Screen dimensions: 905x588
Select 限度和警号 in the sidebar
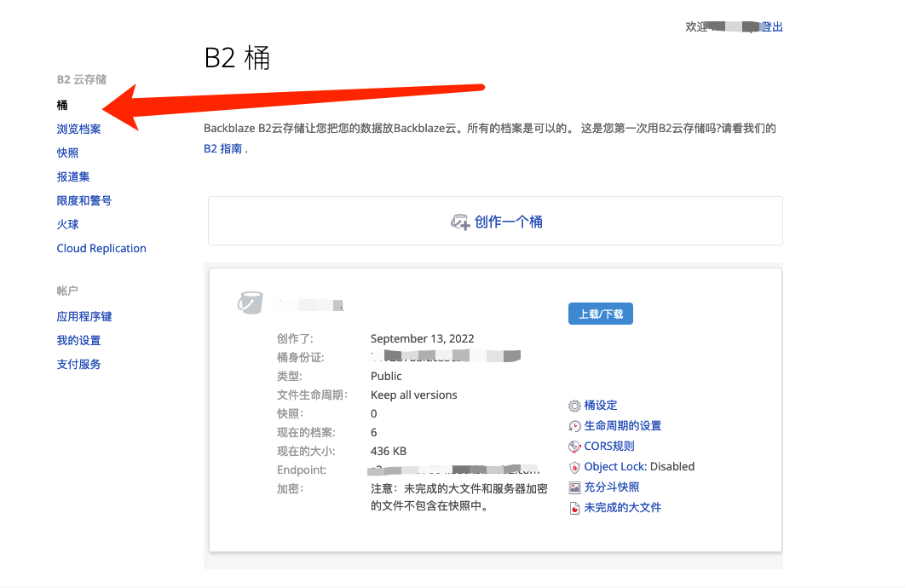(84, 201)
